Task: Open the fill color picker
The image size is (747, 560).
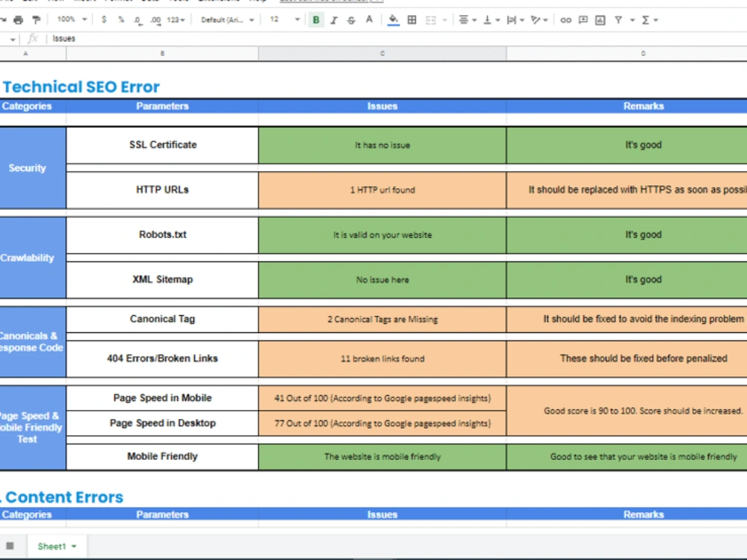Action: (393, 20)
